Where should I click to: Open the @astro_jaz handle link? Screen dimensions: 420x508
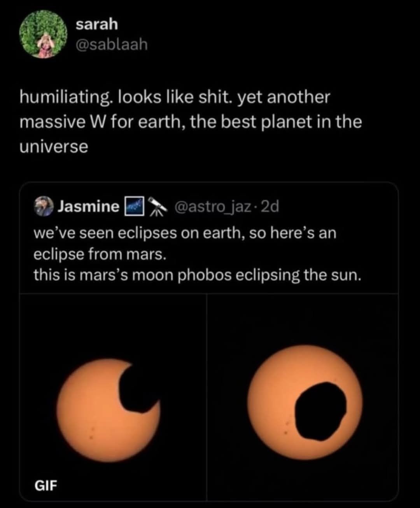tap(213, 207)
